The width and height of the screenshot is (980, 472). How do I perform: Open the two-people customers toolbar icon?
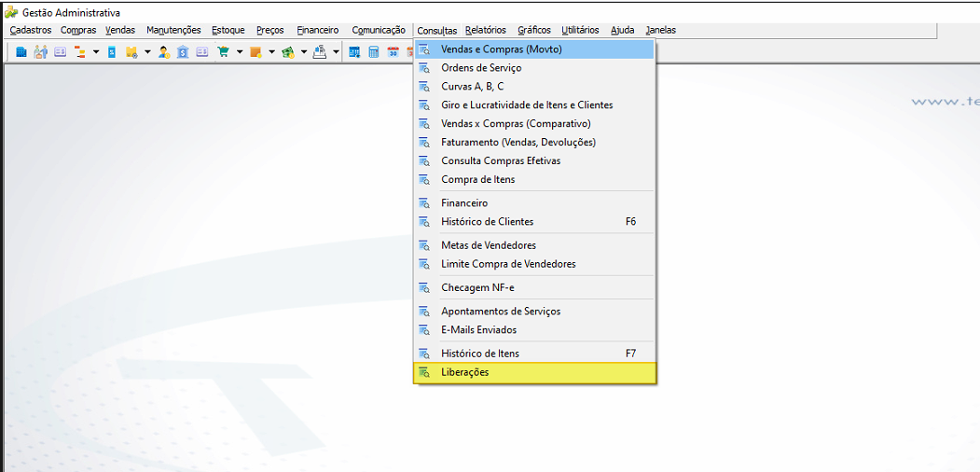[41, 52]
